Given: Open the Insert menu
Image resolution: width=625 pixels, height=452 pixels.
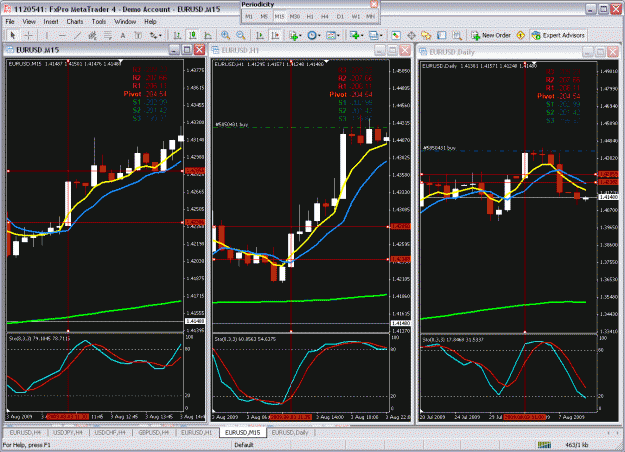Looking at the screenshot, I should pyautogui.click(x=51, y=22).
